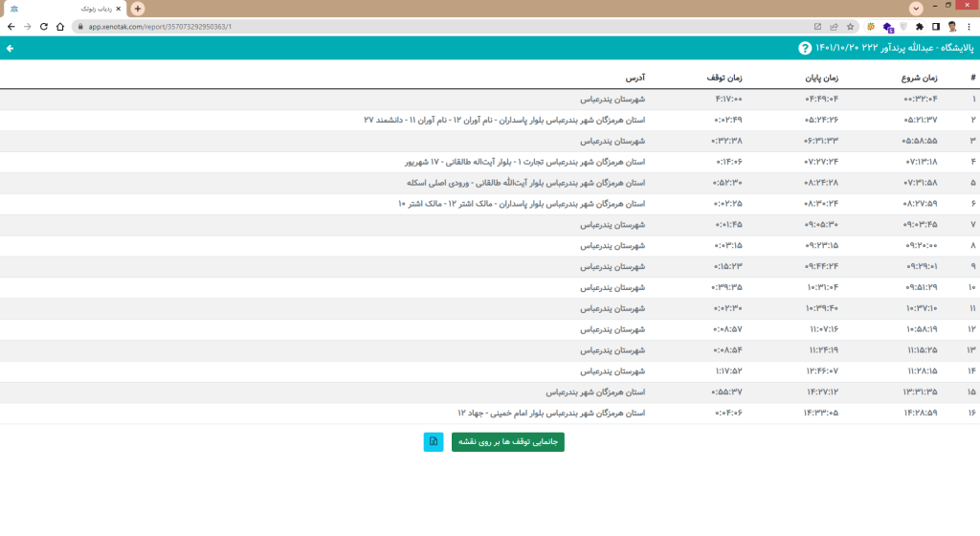Image resolution: width=980 pixels, height=536 pixels.
Task: Open a new tab with the plus button
Action: click(x=138, y=9)
